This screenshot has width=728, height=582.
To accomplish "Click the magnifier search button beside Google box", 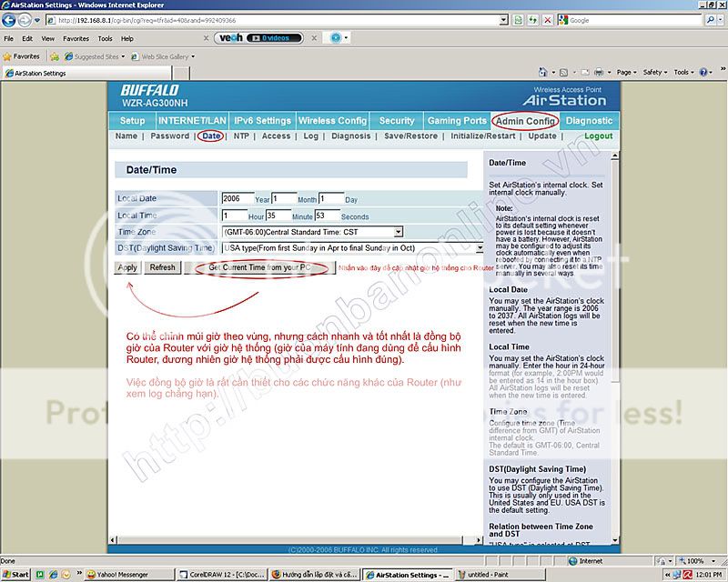I will tap(711, 20).
